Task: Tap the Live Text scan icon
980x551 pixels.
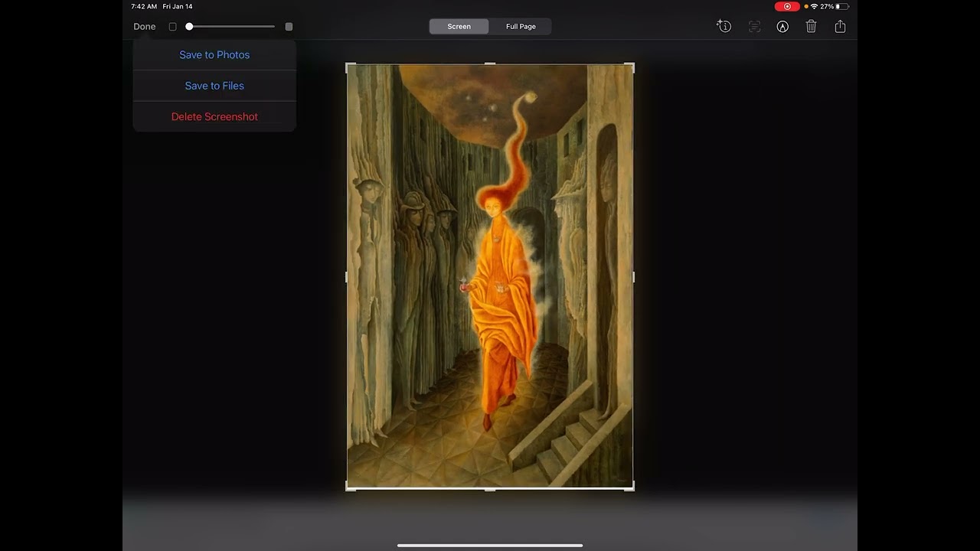Action: tap(754, 26)
